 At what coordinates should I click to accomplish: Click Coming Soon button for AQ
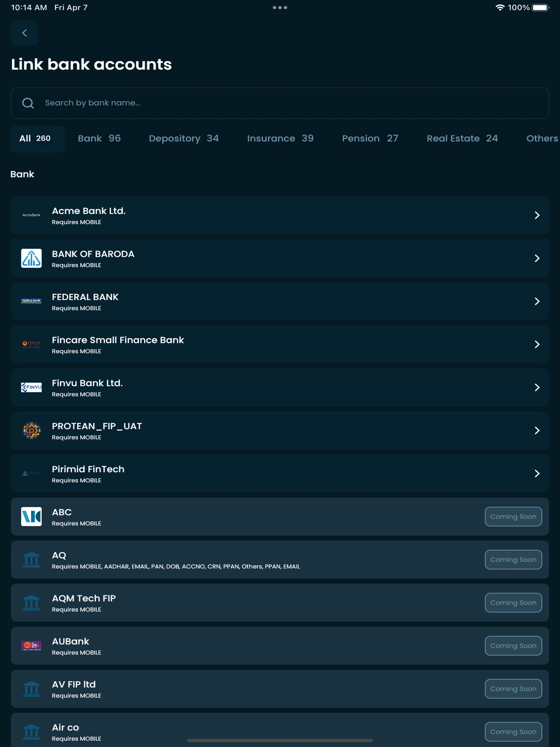point(514,560)
